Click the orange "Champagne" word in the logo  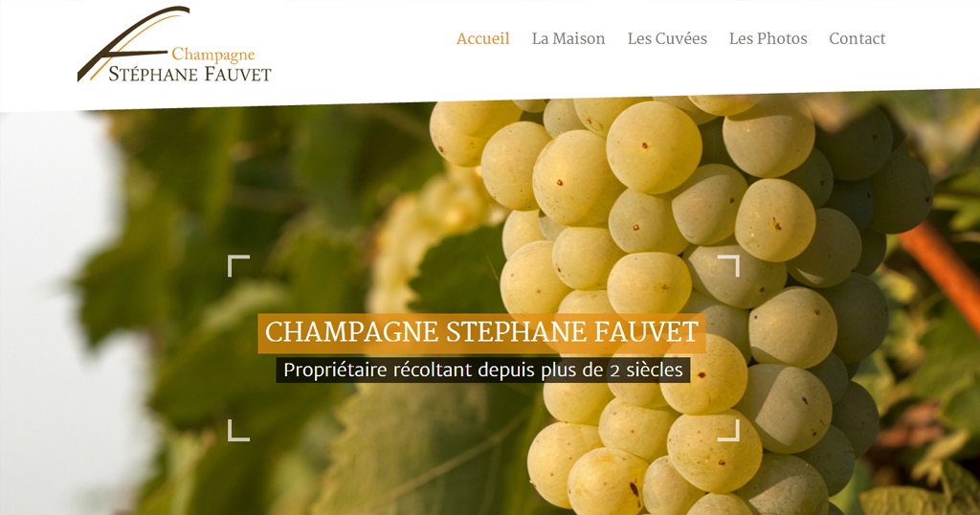click(x=213, y=55)
